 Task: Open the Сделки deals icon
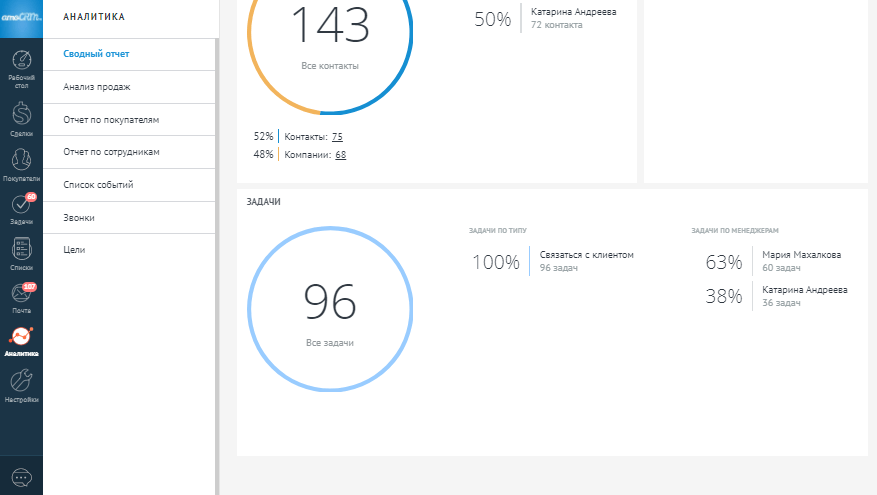point(21,117)
